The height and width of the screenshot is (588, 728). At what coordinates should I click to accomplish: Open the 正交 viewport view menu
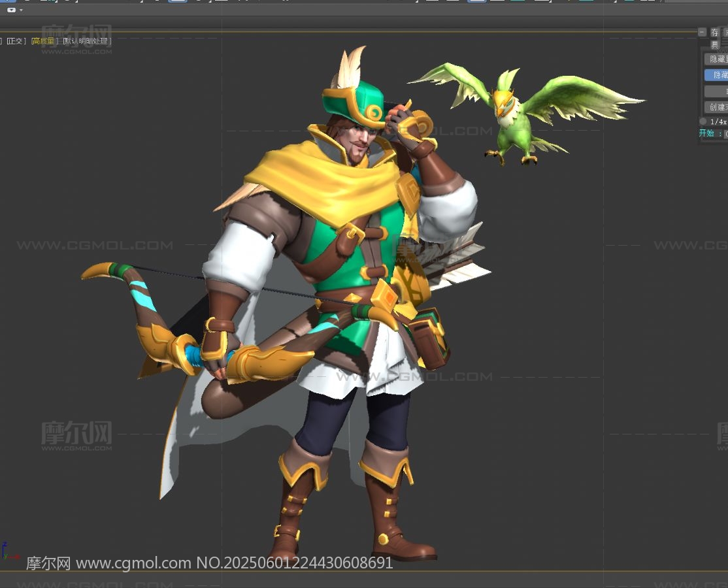tap(15, 41)
